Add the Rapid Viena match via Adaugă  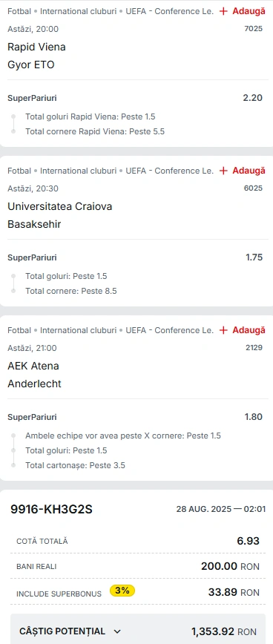click(242, 11)
